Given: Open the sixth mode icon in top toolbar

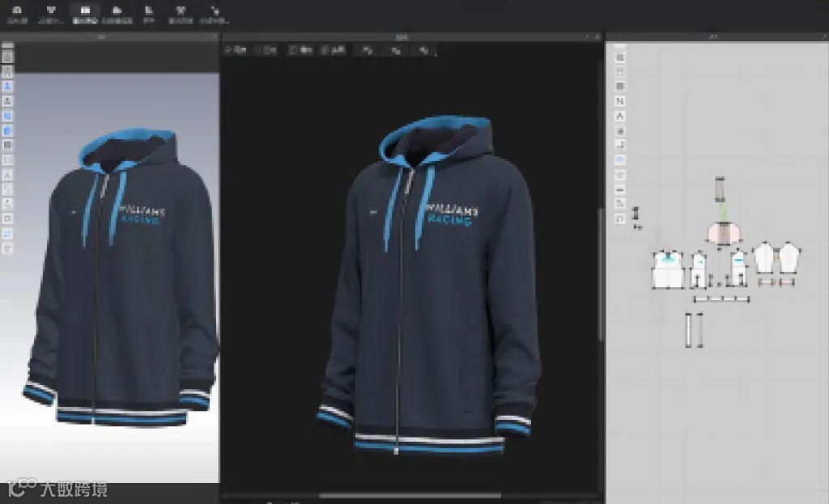Looking at the screenshot, I should pyautogui.click(x=181, y=15).
